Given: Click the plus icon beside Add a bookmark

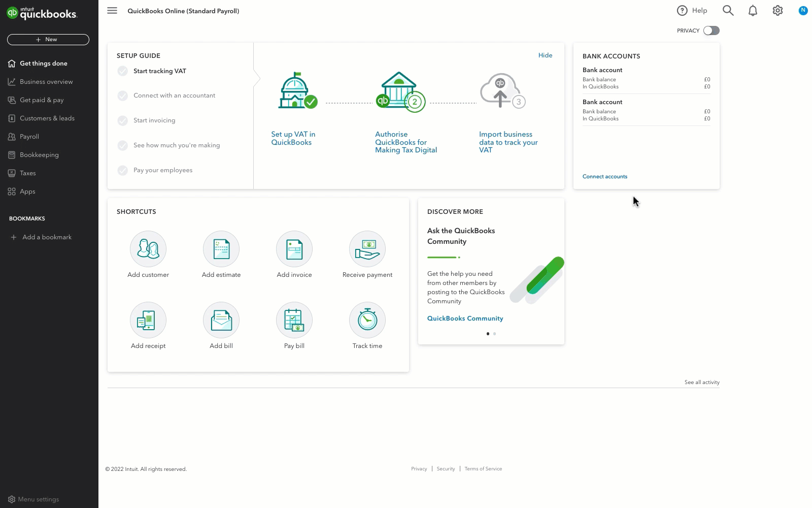Looking at the screenshot, I should (x=14, y=237).
